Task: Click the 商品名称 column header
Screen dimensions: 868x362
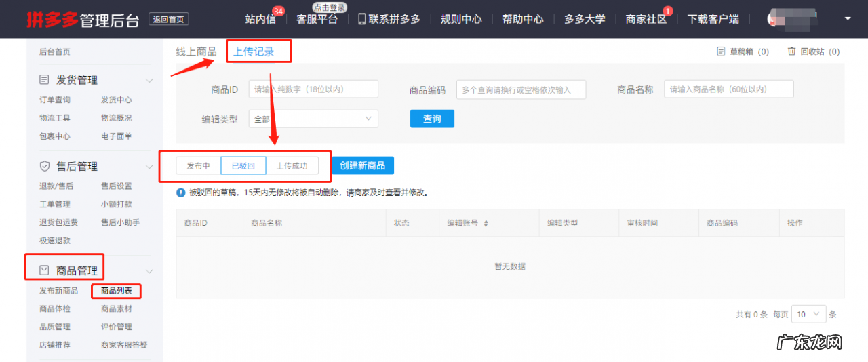Action: tap(267, 223)
